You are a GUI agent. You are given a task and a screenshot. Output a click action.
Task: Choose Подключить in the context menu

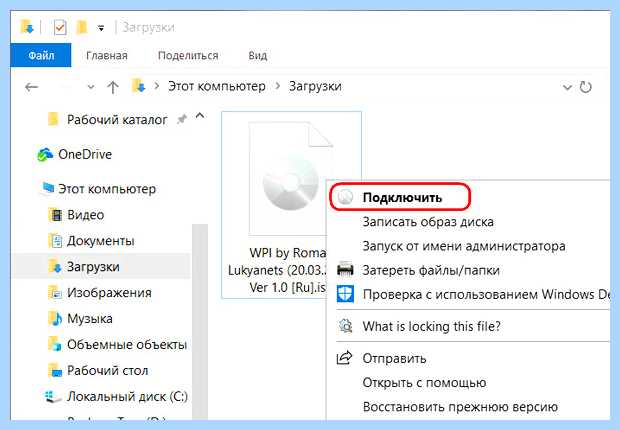tap(402, 197)
